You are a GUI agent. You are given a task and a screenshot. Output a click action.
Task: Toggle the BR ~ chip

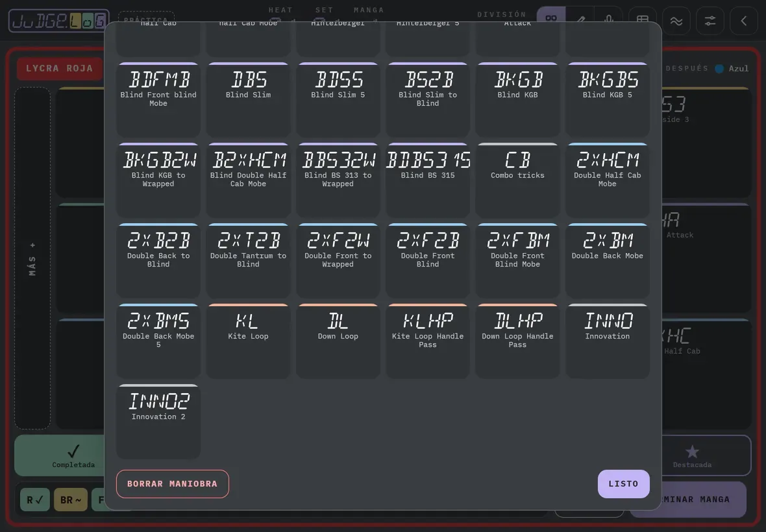(x=71, y=500)
